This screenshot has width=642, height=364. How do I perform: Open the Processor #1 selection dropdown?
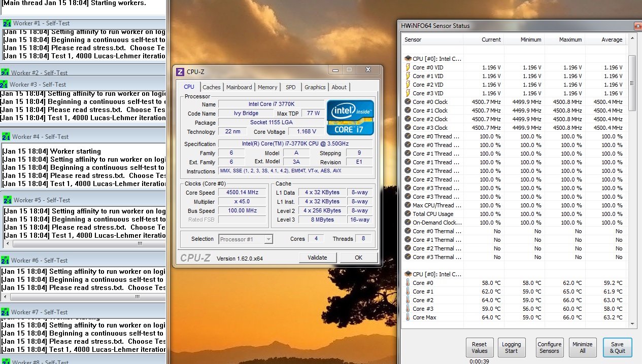pos(246,239)
